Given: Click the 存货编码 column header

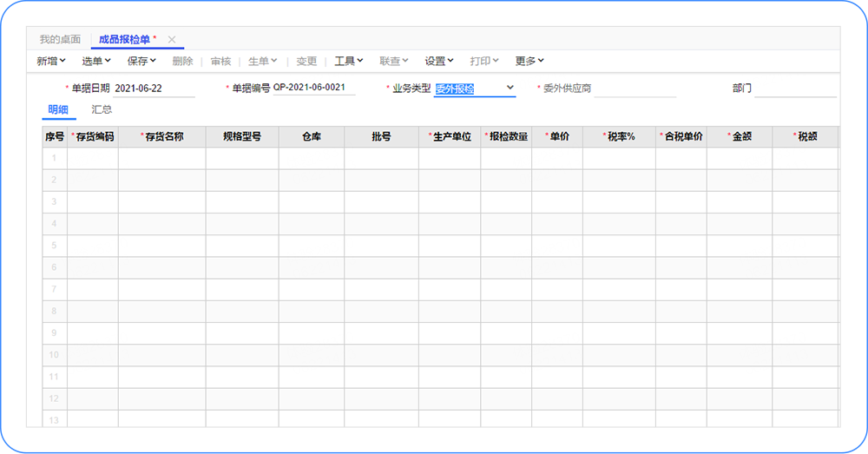Looking at the screenshot, I should coord(93,137).
